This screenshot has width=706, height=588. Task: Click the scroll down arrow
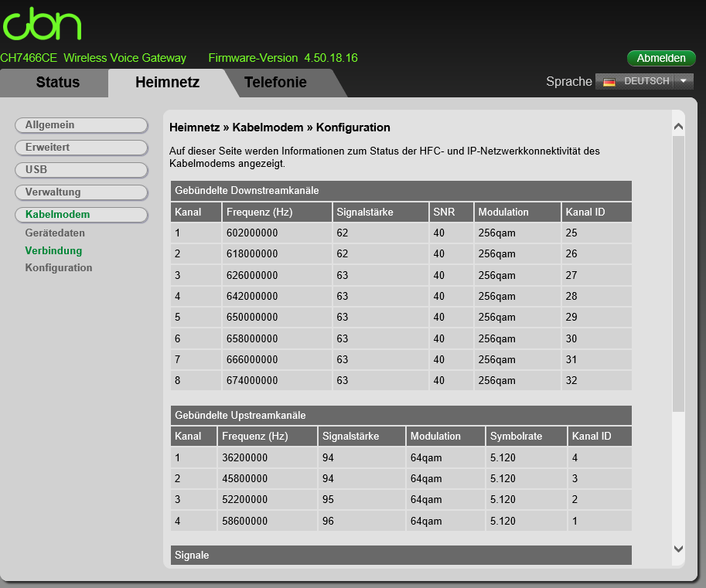tap(678, 549)
